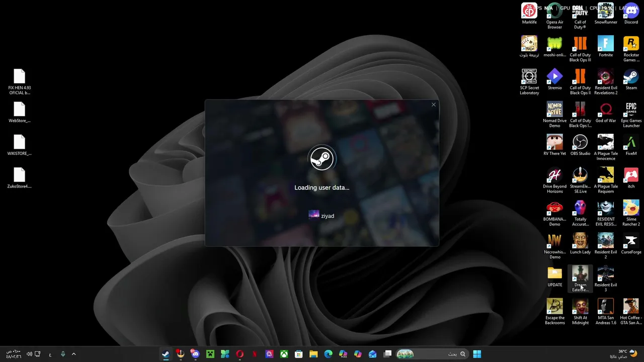This screenshot has width=644, height=362.
Task: Select the RESIDENT EVIL RESISTANCE icon
Action: [x=606, y=213]
